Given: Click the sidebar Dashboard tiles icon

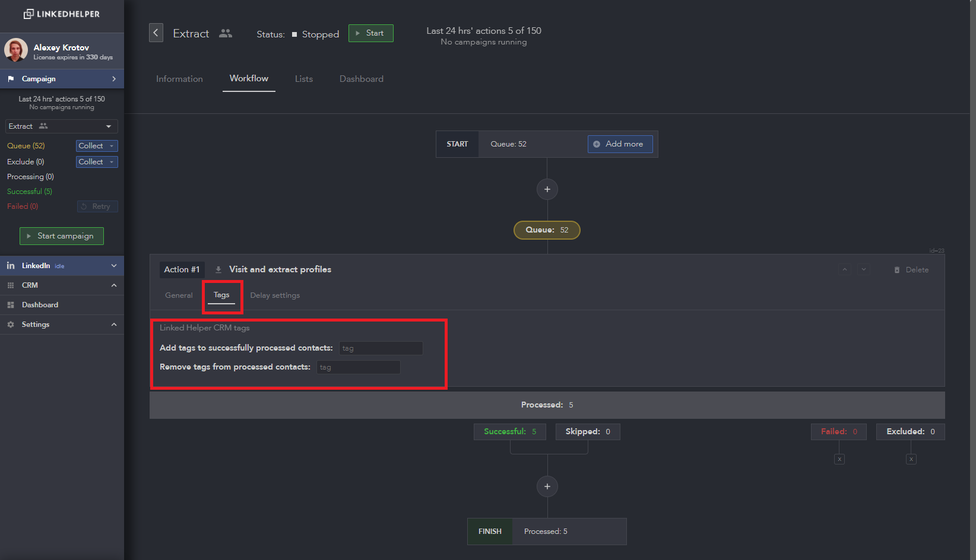Looking at the screenshot, I should [11, 305].
